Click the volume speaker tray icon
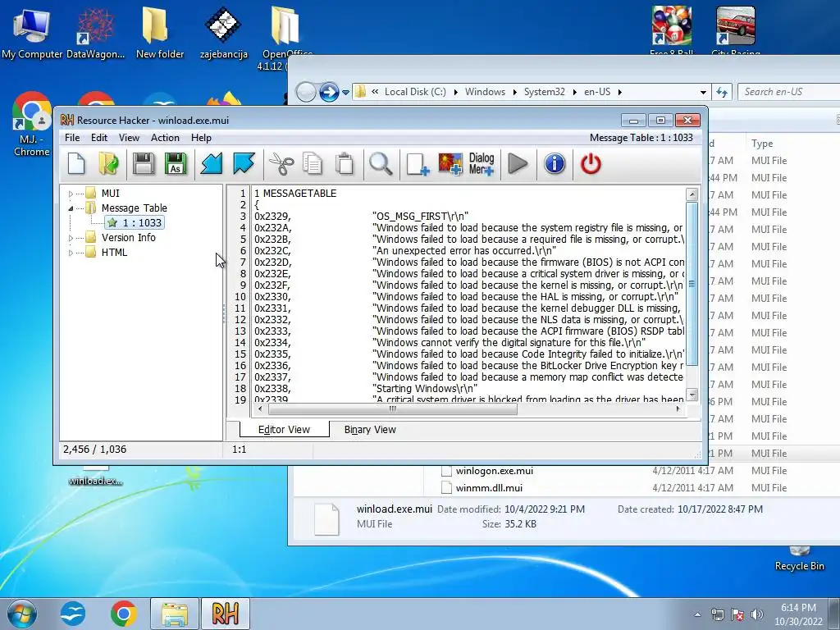 [756, 614]
